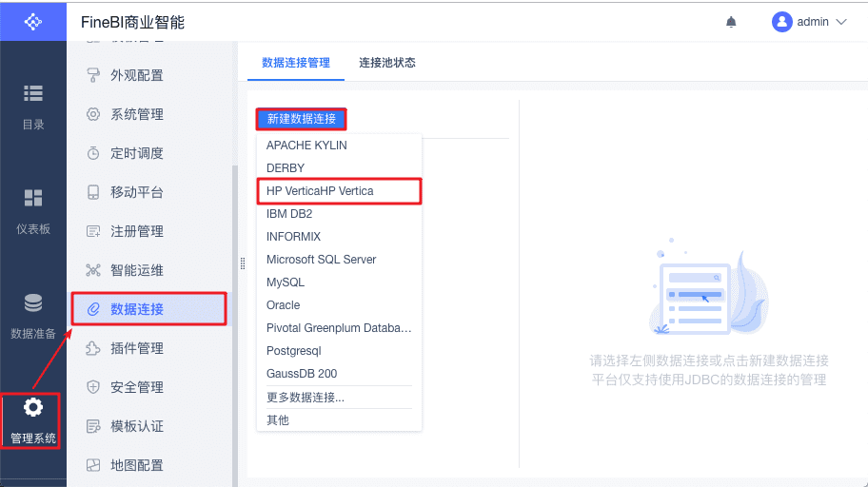Choose 更多数据连接... from the list
Viewport: 868px width, 487px height.
point(306,398)
